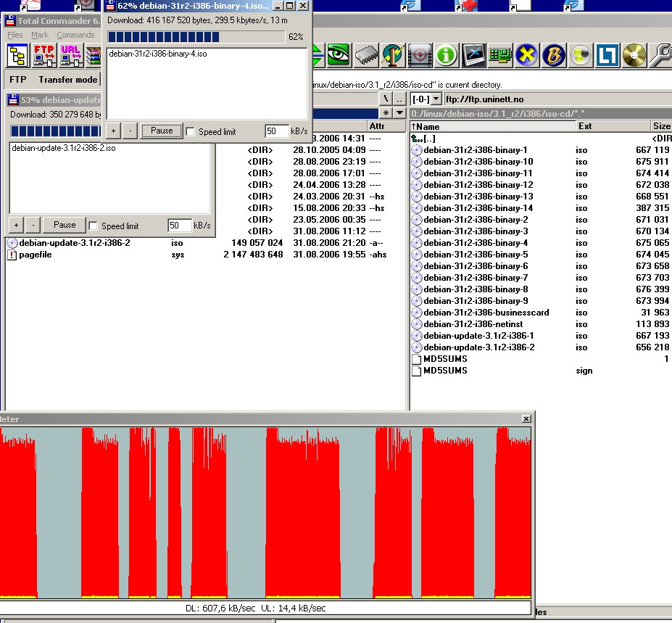The height and width of the screenshot is (623, 672).
Task: Click plus button in binary-4 download window
Action: coord(113,131)
